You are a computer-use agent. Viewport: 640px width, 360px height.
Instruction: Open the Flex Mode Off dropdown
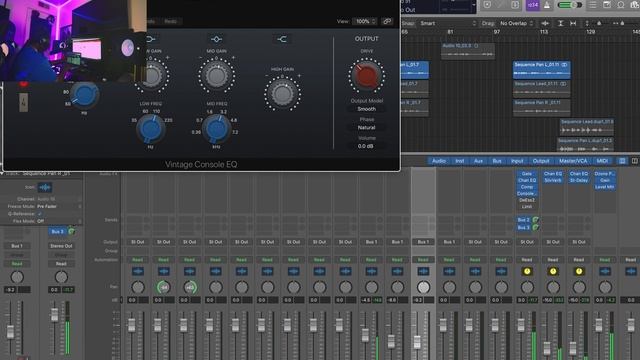coord(59,221)
